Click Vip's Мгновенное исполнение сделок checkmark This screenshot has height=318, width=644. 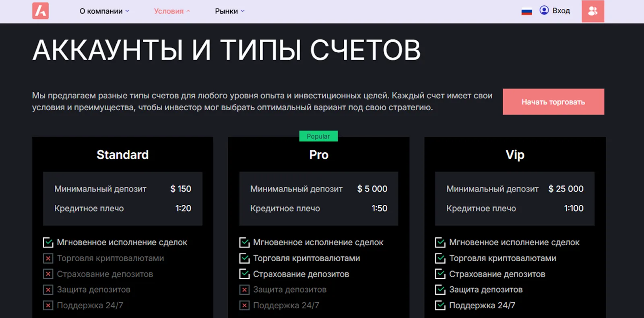(x=440, y=242)
